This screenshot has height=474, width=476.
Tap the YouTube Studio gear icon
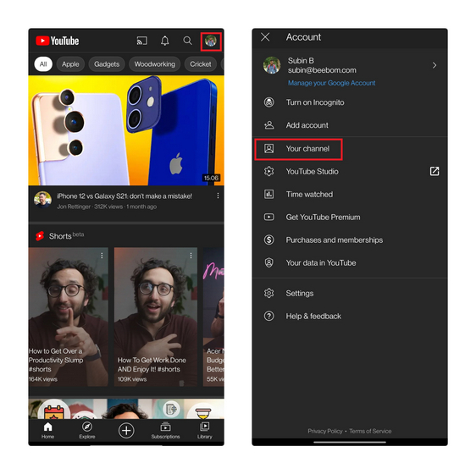[x=269, y=171]
